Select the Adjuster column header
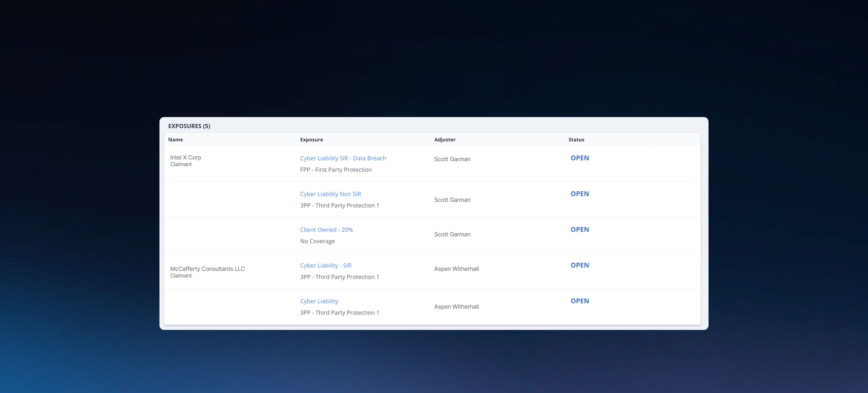 (444, 140)
